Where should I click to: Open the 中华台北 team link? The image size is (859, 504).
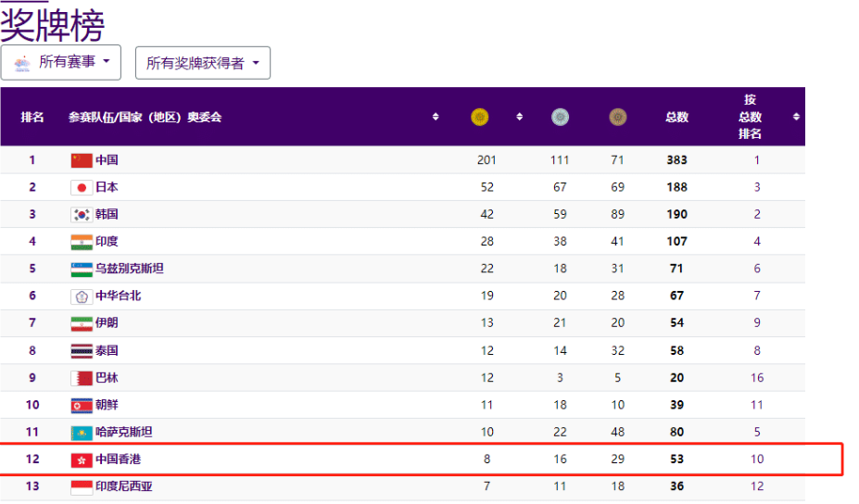tap(118, 296)
